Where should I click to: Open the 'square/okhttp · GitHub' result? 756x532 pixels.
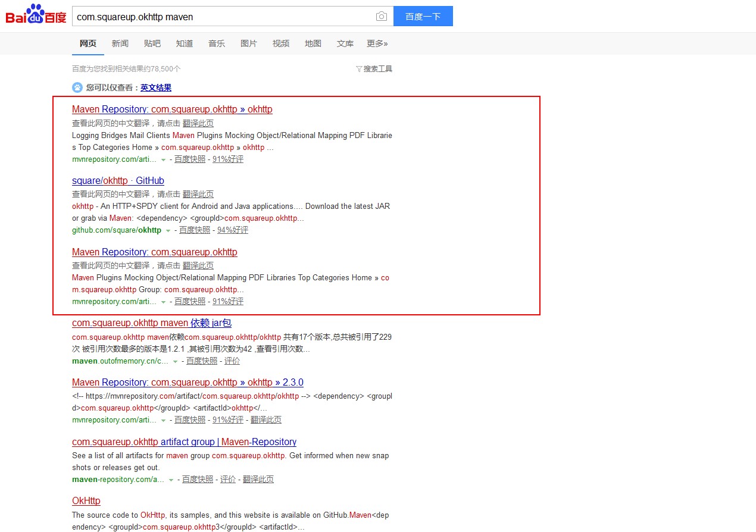tap(118, 181)
